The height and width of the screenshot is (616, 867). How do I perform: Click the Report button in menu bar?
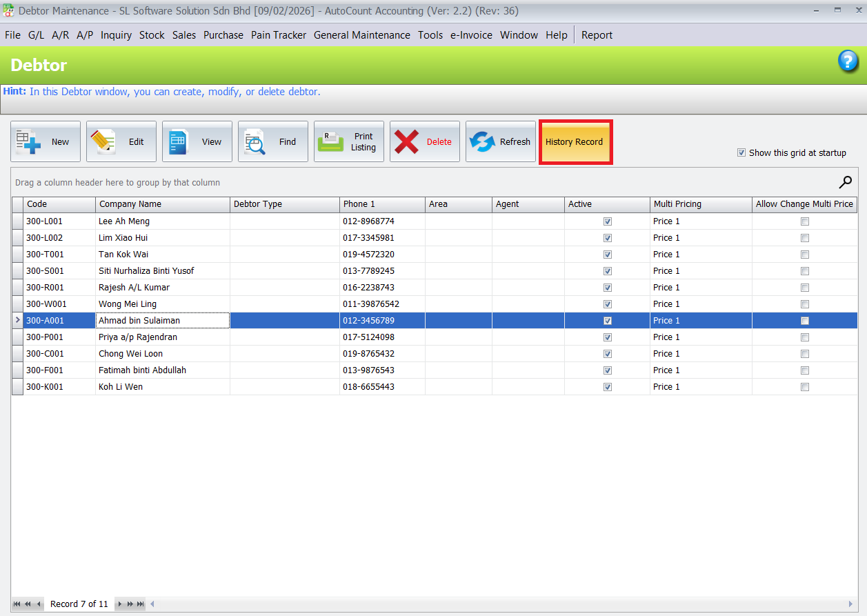[x=597, y=35]
